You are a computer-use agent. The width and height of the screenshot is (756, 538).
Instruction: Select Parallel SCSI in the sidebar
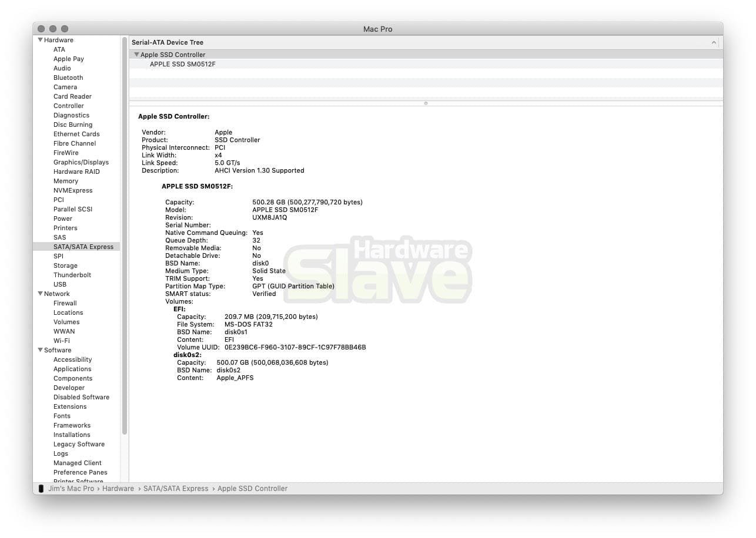(73, 209)
